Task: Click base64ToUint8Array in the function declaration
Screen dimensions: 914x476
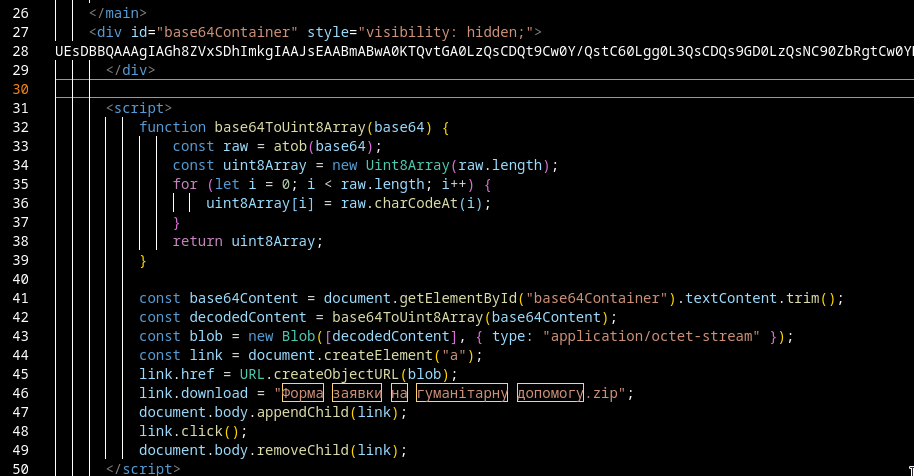Action: click(290, 127)
